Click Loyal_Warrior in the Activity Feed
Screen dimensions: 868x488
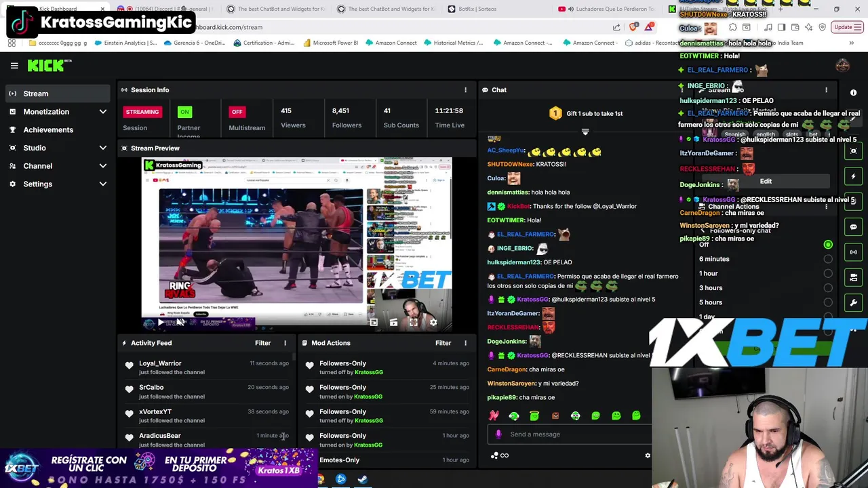(x=160, y=363)
